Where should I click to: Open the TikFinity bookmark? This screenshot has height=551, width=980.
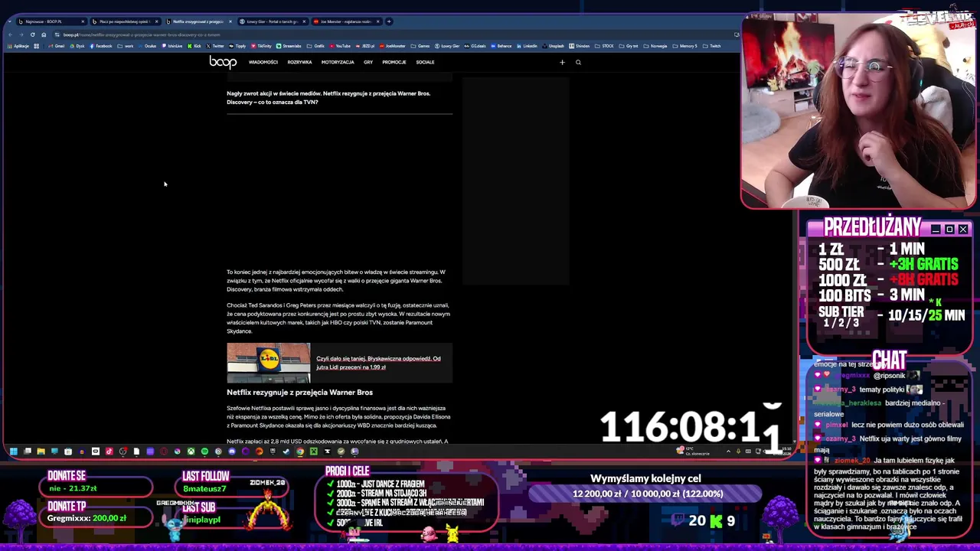(x=261, y=46)
